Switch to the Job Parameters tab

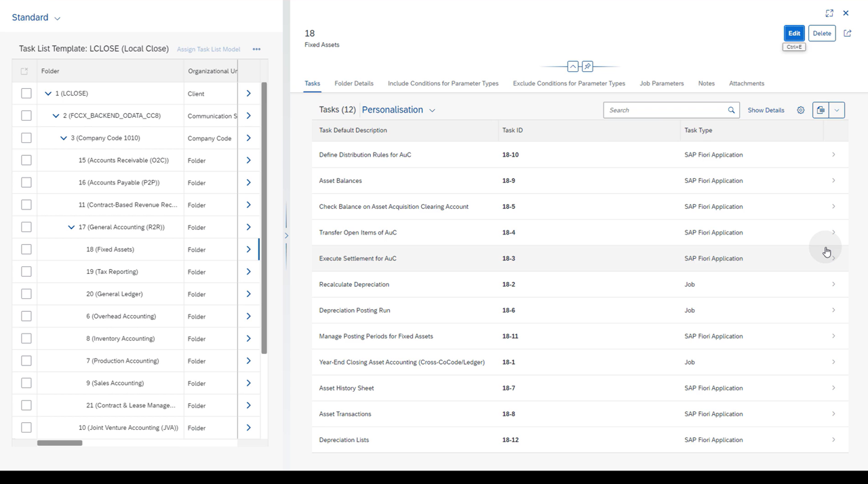click(661, 83)
